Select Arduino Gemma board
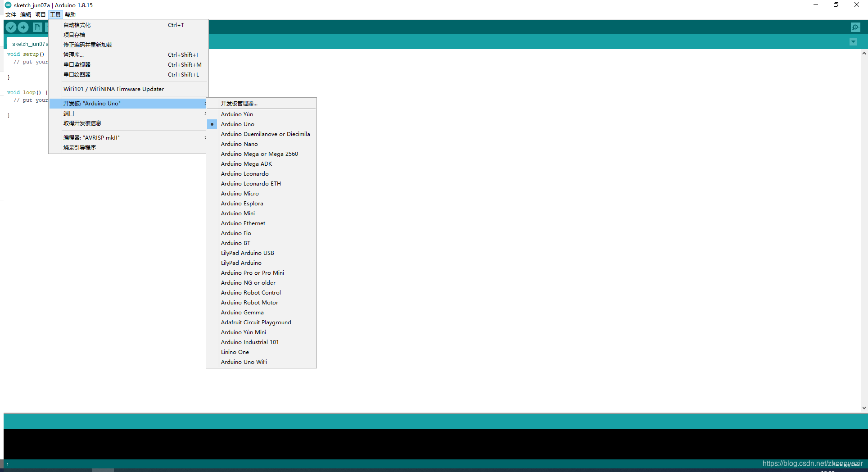Image resolution: width=868 pixels, height=472 pixels. (261, 312)
